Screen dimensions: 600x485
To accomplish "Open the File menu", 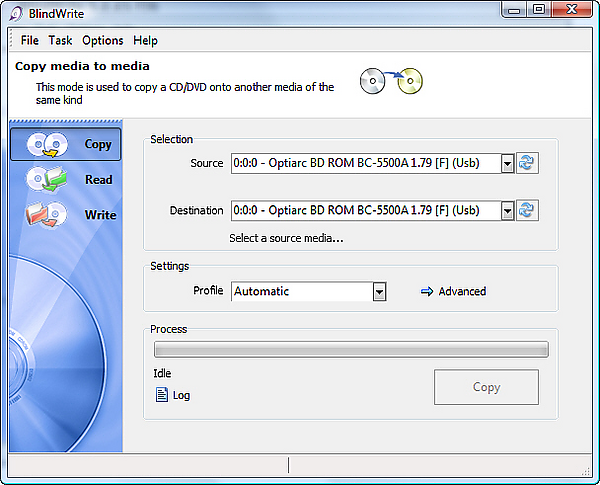I will click(x=29, y=40).
